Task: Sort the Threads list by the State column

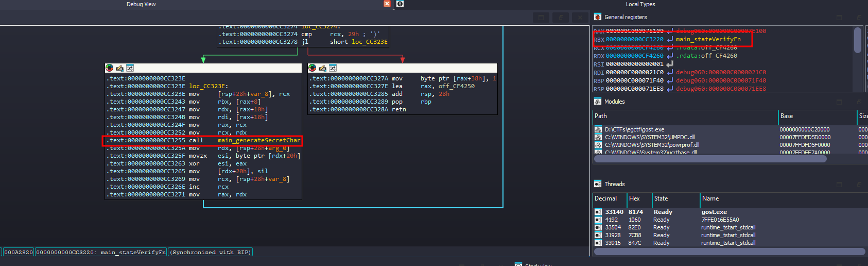Action: pos(674,198)
